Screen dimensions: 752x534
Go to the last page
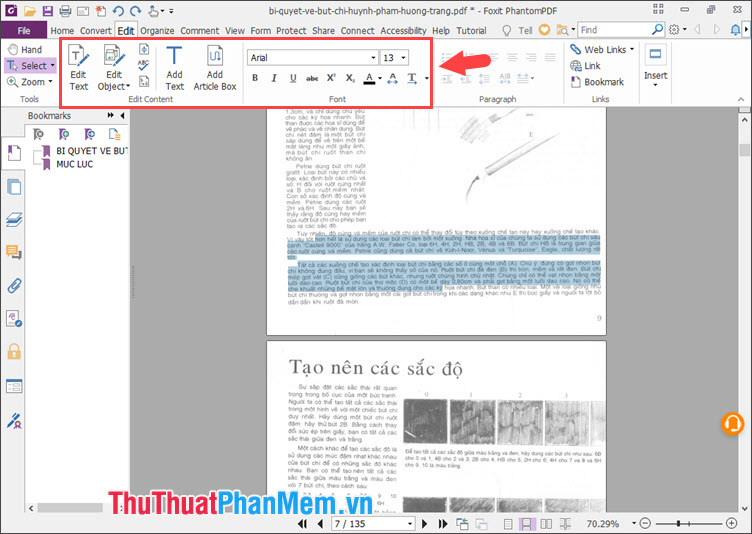443,523
